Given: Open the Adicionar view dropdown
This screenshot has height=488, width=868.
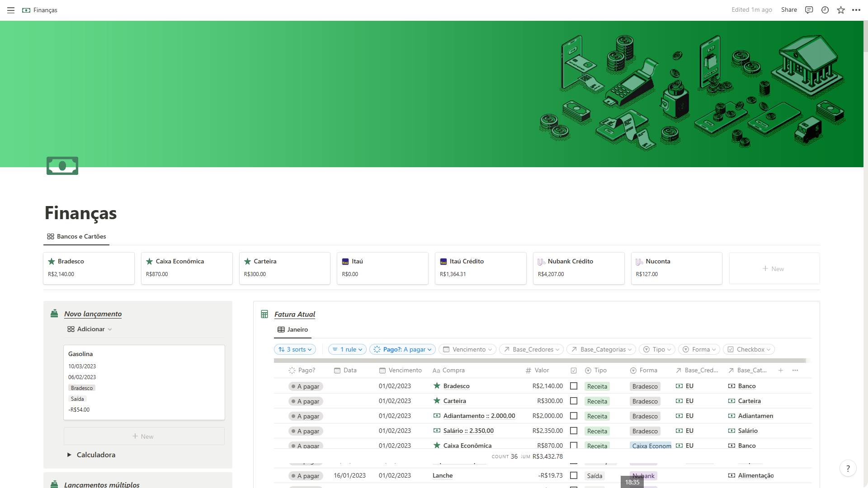Looking at the screenshot, I should click(x=90, y=329).
